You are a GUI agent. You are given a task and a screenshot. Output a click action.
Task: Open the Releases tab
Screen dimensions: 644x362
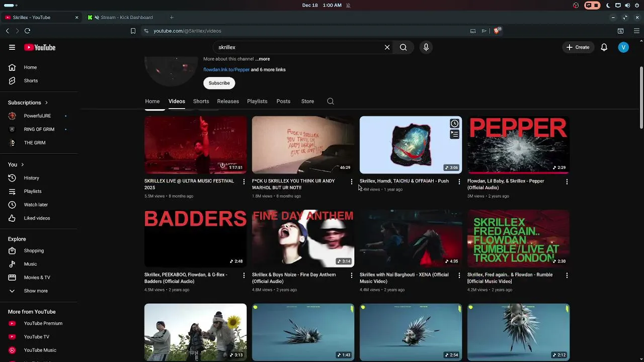(x=228, y=101)
